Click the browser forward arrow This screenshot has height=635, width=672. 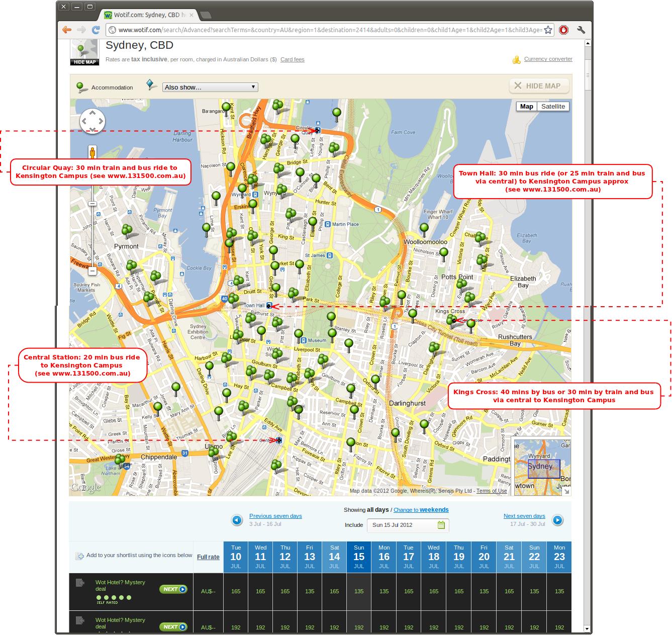point(81,30)
